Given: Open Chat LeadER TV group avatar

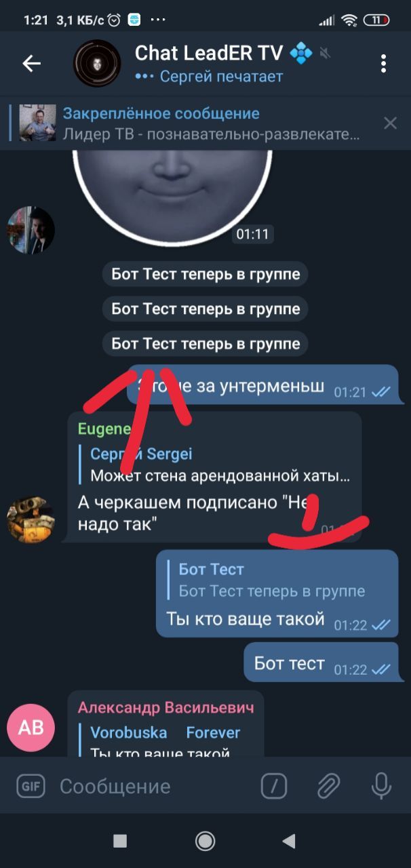Looking at the screenshot, I should tap(97, 64).
